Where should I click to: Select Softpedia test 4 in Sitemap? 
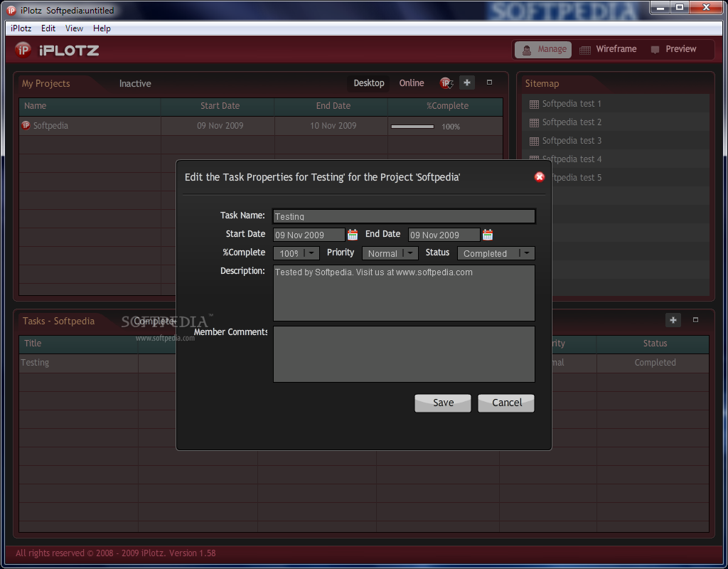click(572, 159)
